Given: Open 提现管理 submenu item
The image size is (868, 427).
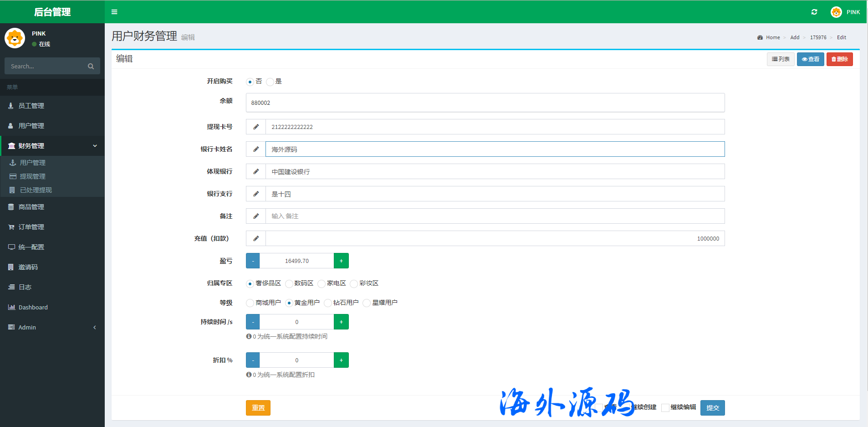Looking at the screenshot, I should coord(33,176).
